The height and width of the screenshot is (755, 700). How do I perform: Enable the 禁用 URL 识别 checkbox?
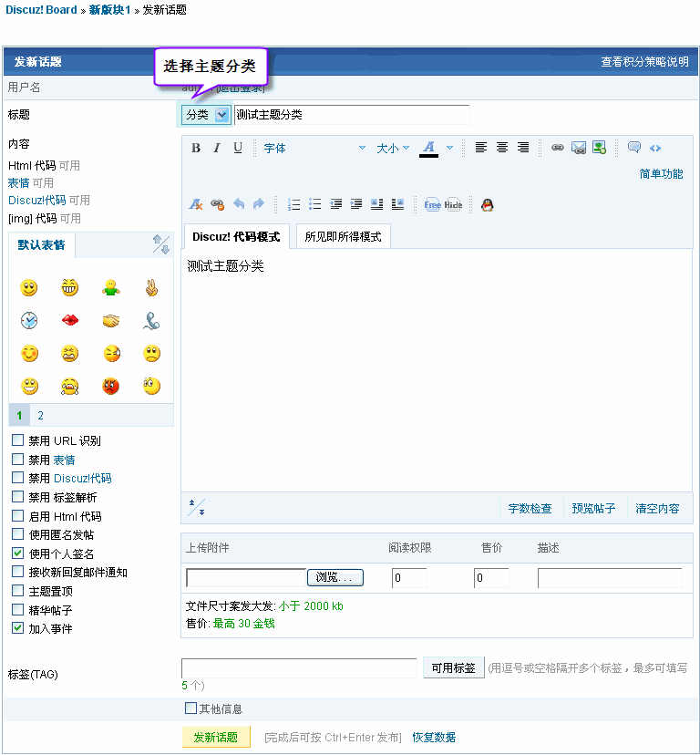[17, 440]
